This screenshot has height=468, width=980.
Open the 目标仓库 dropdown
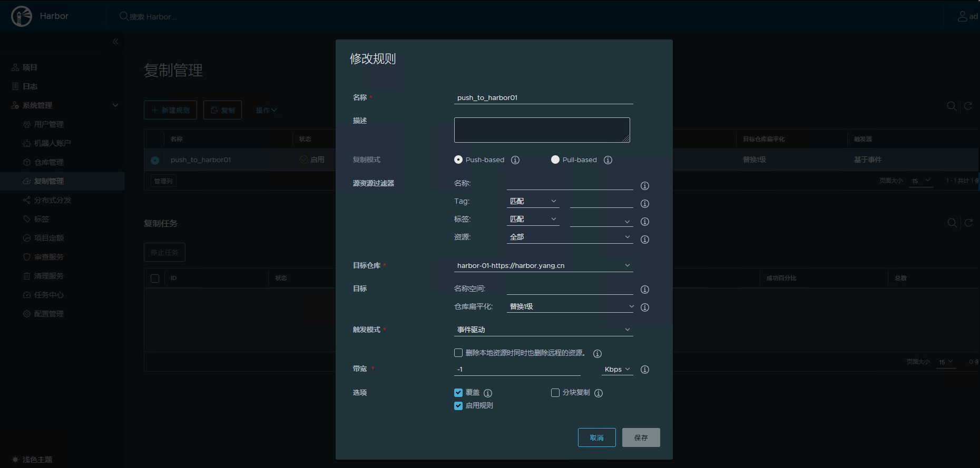pyautogui.click(x=543, y=265)
